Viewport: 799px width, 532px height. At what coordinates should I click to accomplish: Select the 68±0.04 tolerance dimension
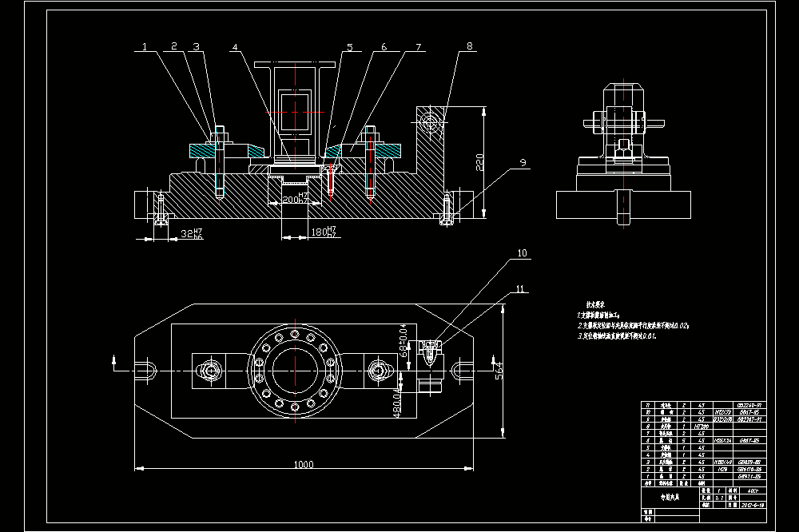click(x=403, y=340)
